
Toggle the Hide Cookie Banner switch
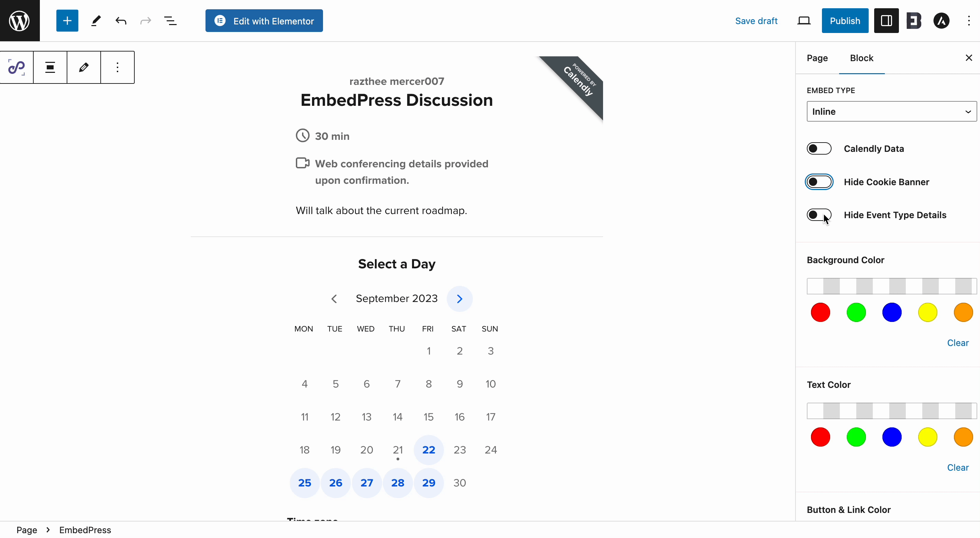coord(820,181)
